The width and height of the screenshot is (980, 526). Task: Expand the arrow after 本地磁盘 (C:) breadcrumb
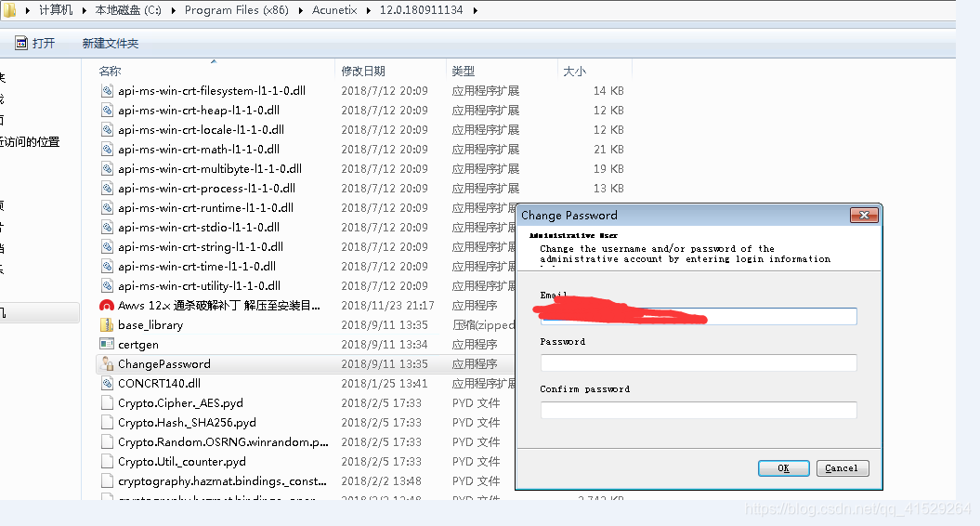tap(173, 10)
